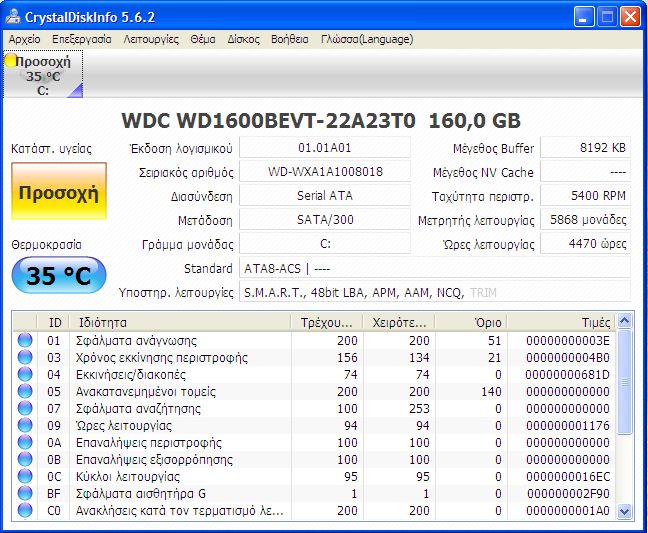Click status circle for row 04 Εκκινήσεις/διακοπές

25,374
